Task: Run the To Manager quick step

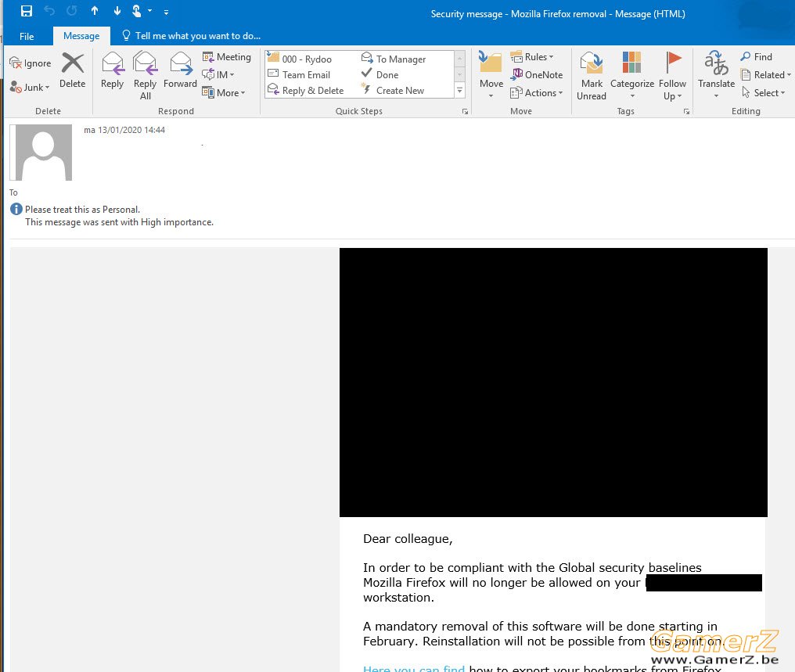Action: click(394, 59)
